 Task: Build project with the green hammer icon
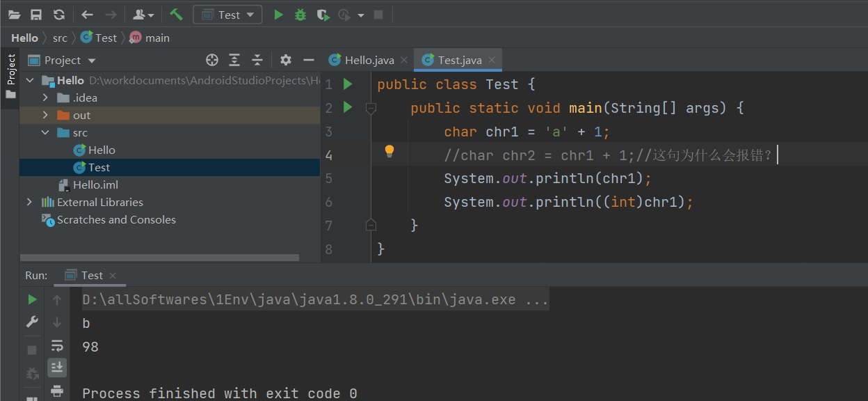pos(176,15)
